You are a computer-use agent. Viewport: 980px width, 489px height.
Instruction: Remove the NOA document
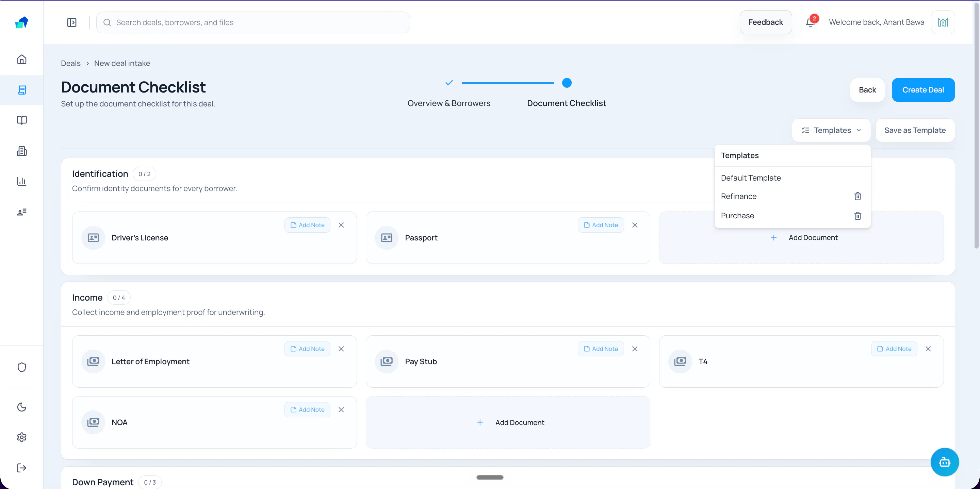point(341,409)
